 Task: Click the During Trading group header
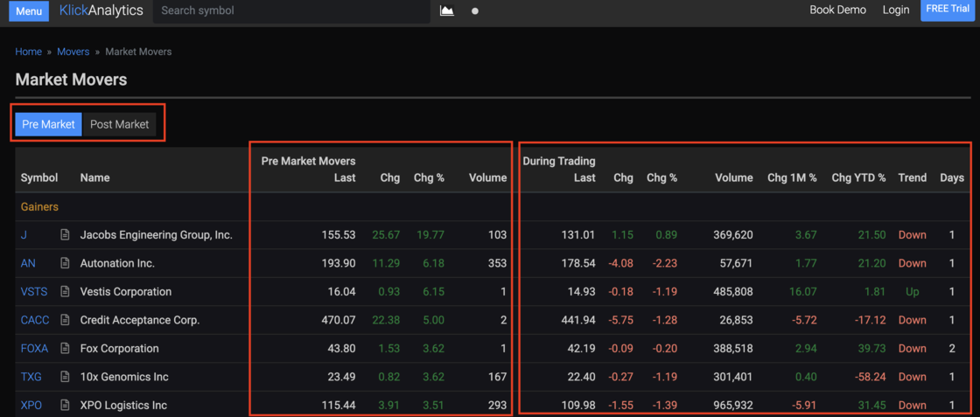(559, 162)
